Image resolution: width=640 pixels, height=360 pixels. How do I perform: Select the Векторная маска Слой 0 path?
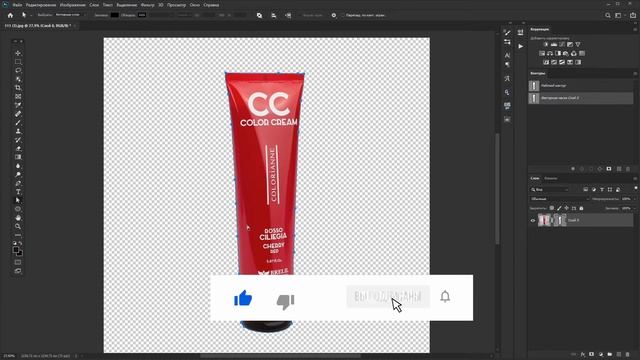[580, 98]
